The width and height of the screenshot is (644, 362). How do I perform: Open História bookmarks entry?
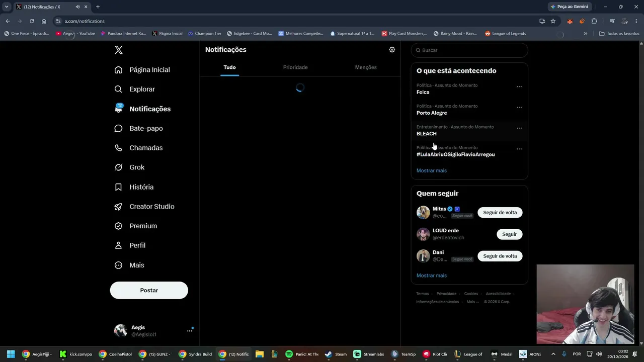[x=134, y=187]
